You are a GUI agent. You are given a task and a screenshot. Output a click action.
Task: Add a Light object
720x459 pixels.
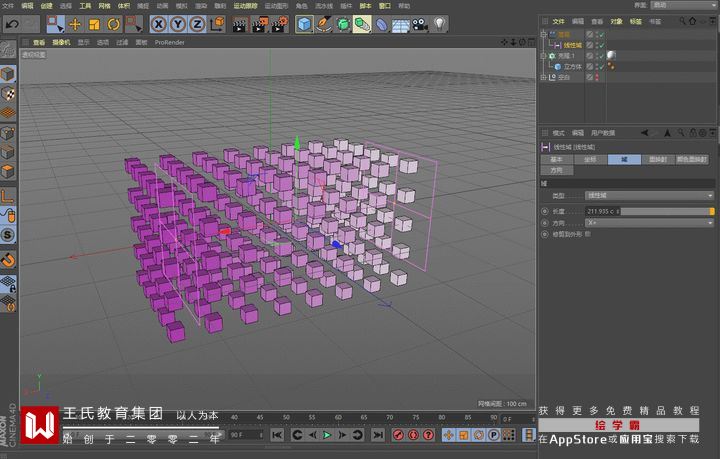(x=439, y=24)
